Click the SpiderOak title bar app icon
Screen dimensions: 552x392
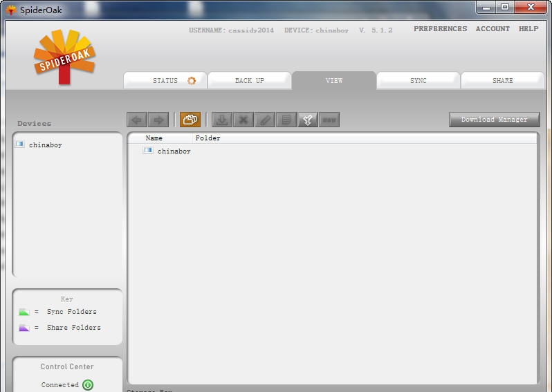11,10
